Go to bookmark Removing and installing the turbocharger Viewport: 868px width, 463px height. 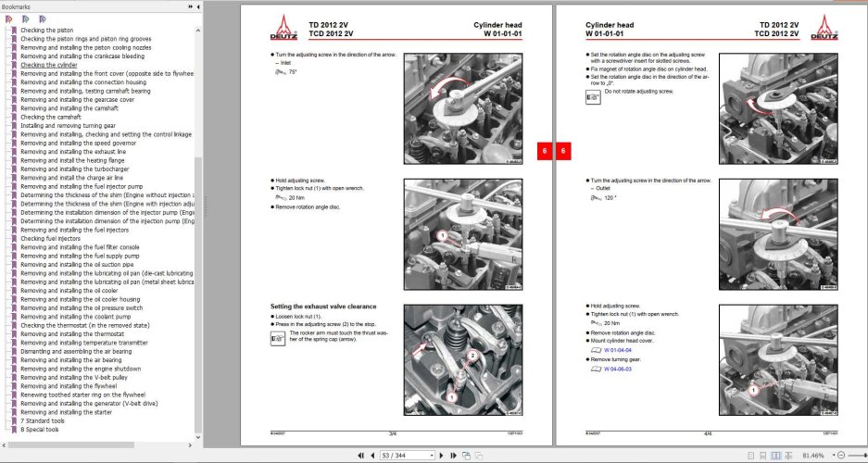click(75, 169)
